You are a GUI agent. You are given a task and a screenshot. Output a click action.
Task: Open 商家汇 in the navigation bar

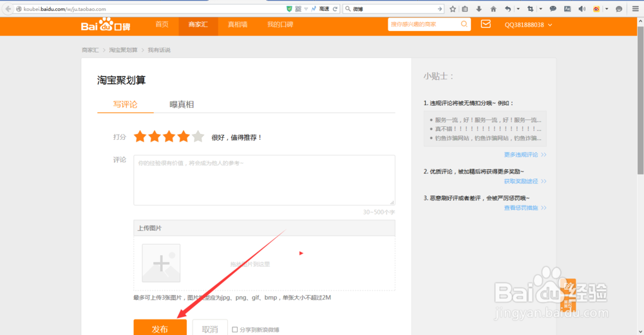tap(198, 24)
